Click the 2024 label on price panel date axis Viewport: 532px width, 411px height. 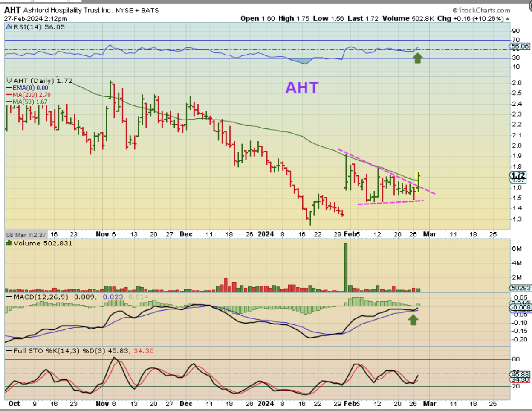pyautogui.click(x=266, y=234)
